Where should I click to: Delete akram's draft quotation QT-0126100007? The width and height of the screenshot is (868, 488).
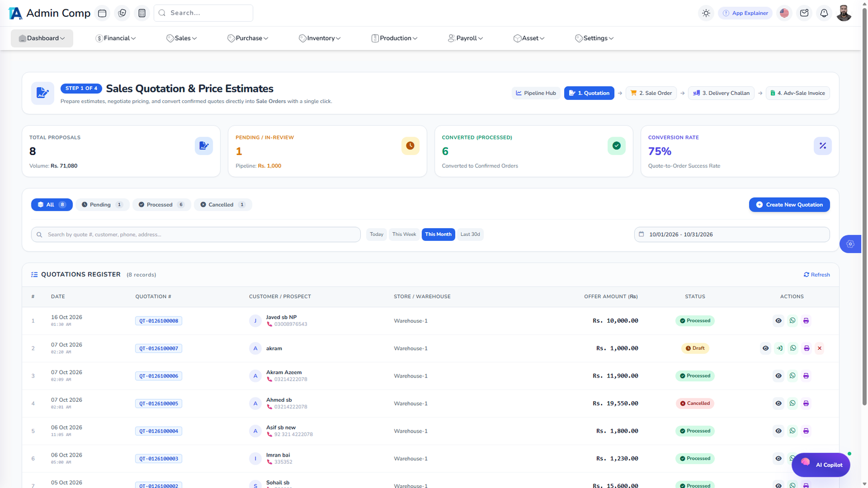point(820,348)
